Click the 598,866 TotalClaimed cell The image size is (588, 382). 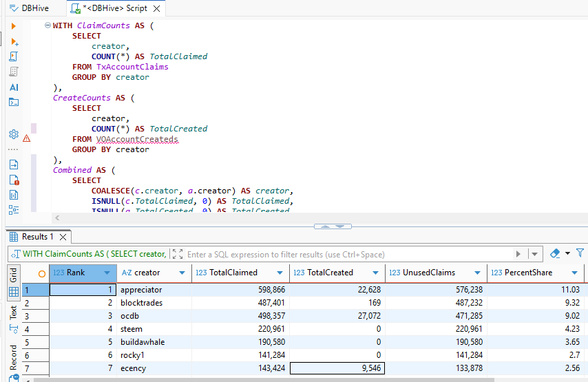click(x=240, y=290)
